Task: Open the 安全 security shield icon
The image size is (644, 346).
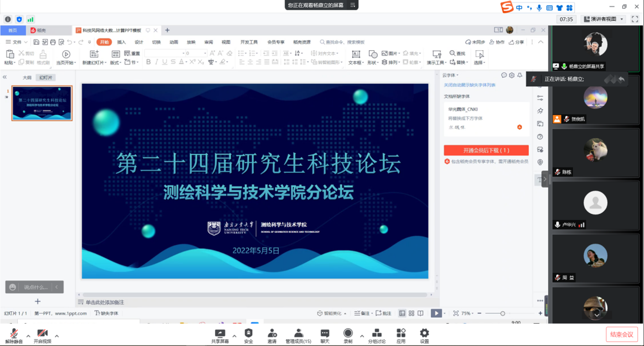Action: (248, 333)
